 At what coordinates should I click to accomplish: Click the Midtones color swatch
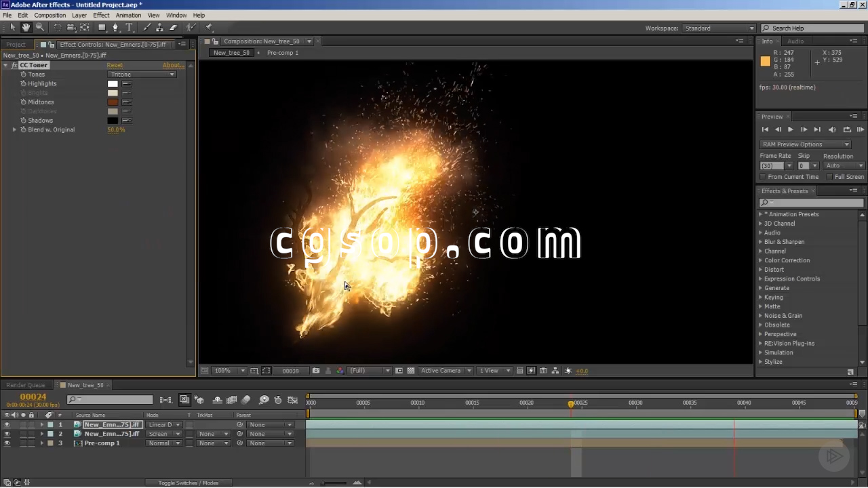(x=113, y=102)
